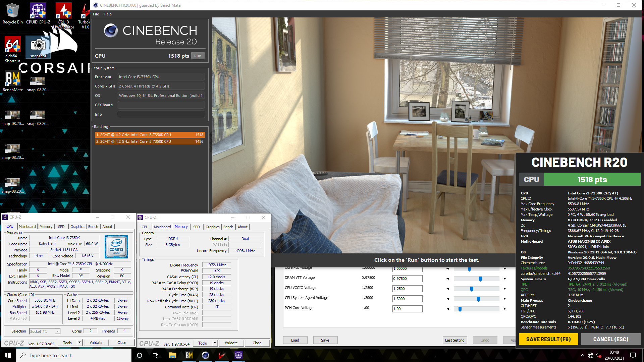
Task: Open the Bench tab in left CPU-Z window
Action: click(x=93, y=227)
